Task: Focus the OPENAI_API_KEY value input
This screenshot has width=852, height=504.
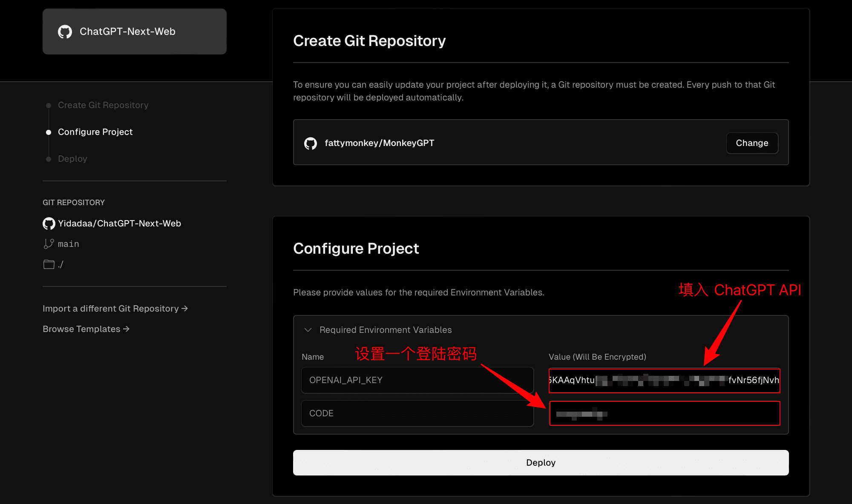Action: coord(665,380)
